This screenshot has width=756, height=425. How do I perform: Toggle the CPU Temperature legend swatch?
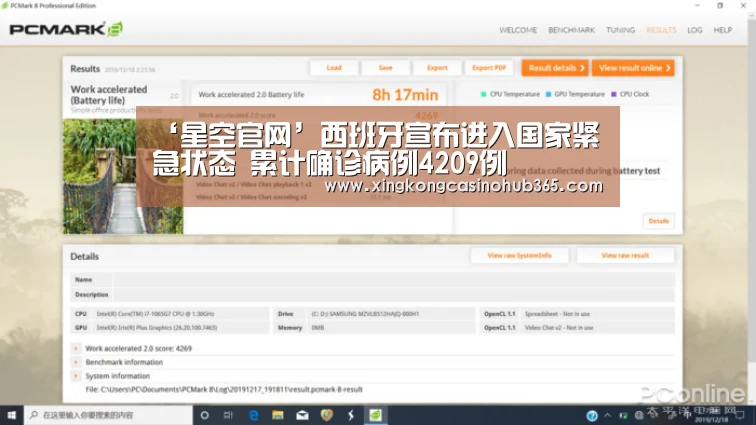[484, 94]
